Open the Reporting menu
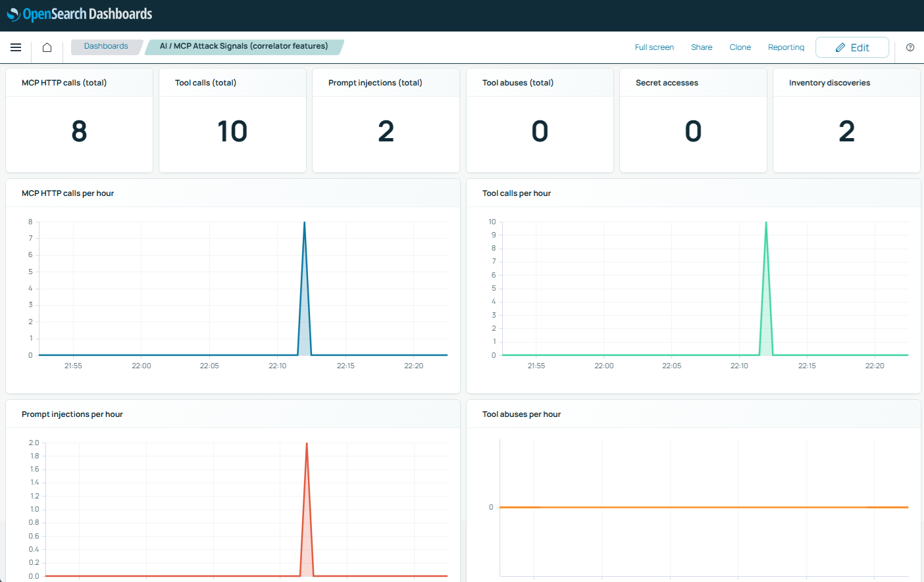924x582 pixels. pos(786,47)
